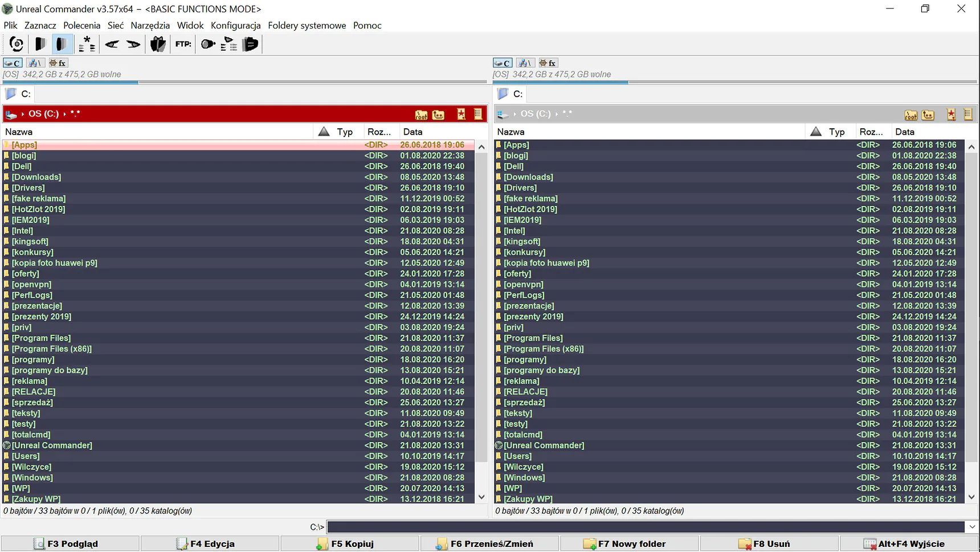
Task: Click the F6 Przenieś/Zmień button
Action: click(x=490, y=543)
